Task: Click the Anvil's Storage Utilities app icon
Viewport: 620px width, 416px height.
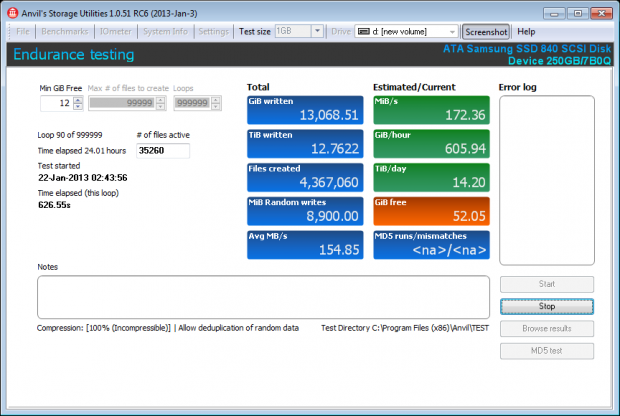Action: click(13, 13)
